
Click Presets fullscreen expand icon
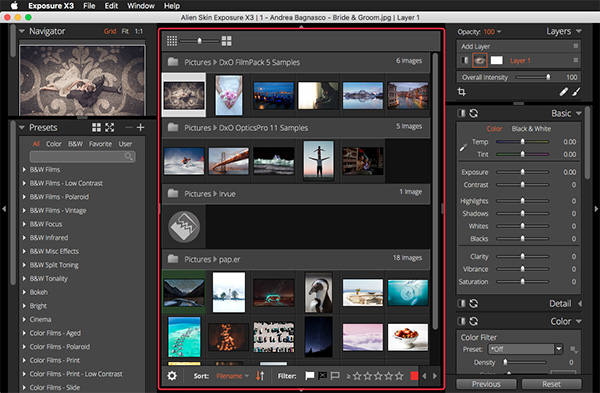click(109, 127)
